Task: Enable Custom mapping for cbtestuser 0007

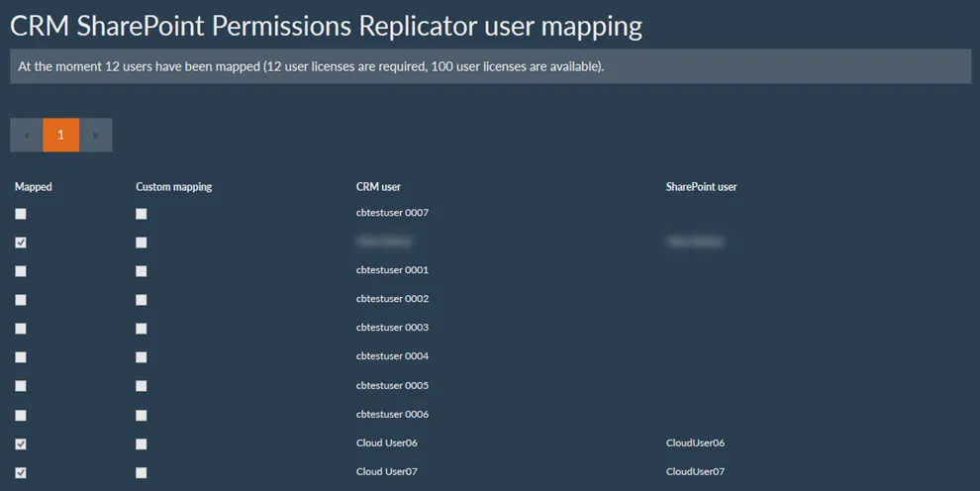Action: (142, 214)
